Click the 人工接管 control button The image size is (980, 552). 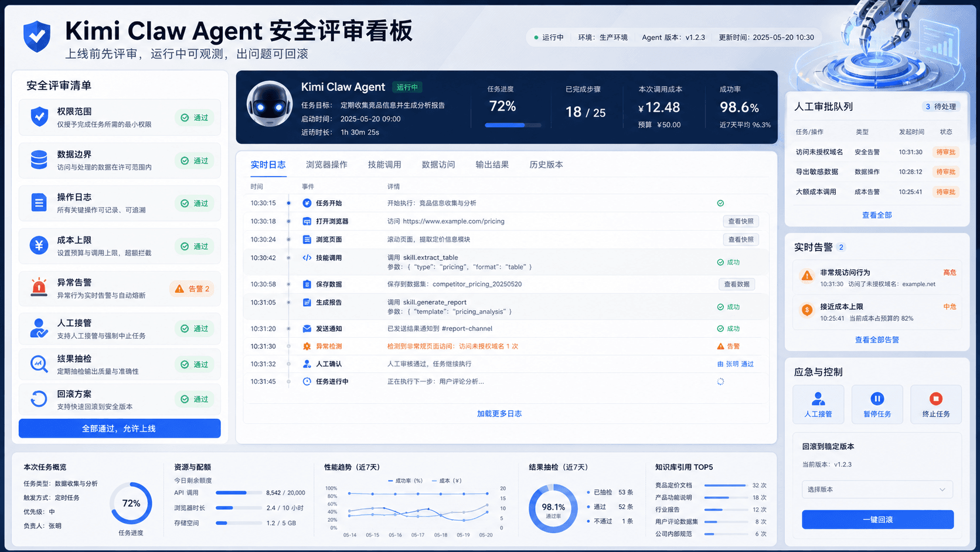tap(818, 404)
